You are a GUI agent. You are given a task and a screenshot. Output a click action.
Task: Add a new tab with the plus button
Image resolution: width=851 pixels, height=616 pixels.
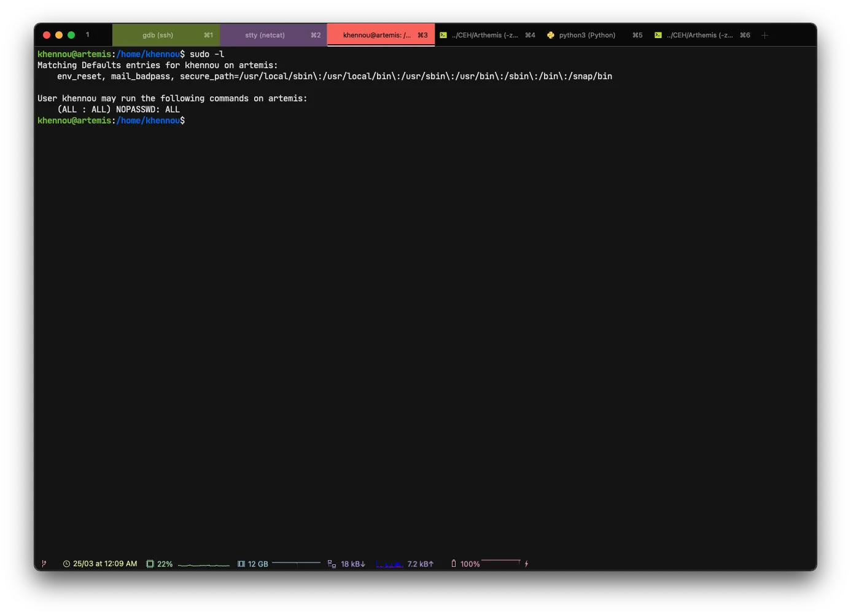[x=764, y=36]
